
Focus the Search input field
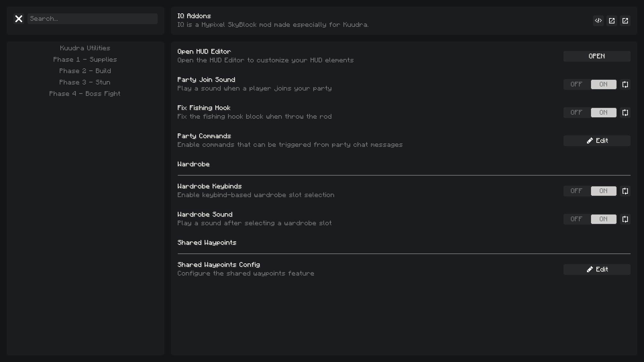tap(93, 19)
